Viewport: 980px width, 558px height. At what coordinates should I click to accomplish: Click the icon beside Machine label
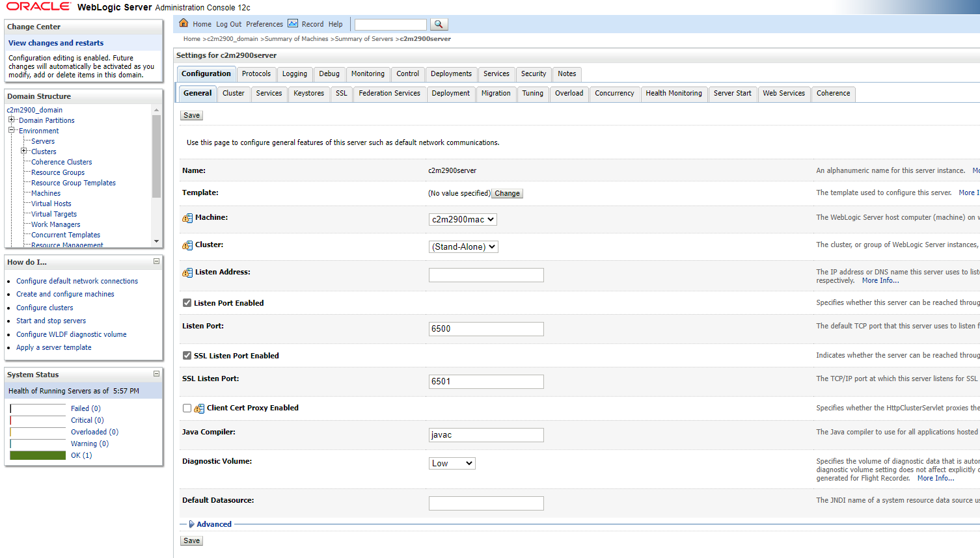[x=187, y=218]
